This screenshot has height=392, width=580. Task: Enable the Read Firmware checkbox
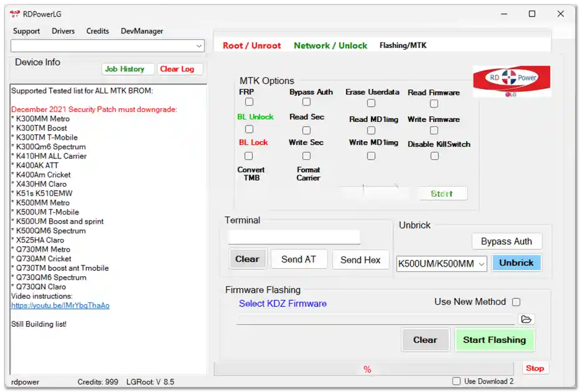(434, 103)
